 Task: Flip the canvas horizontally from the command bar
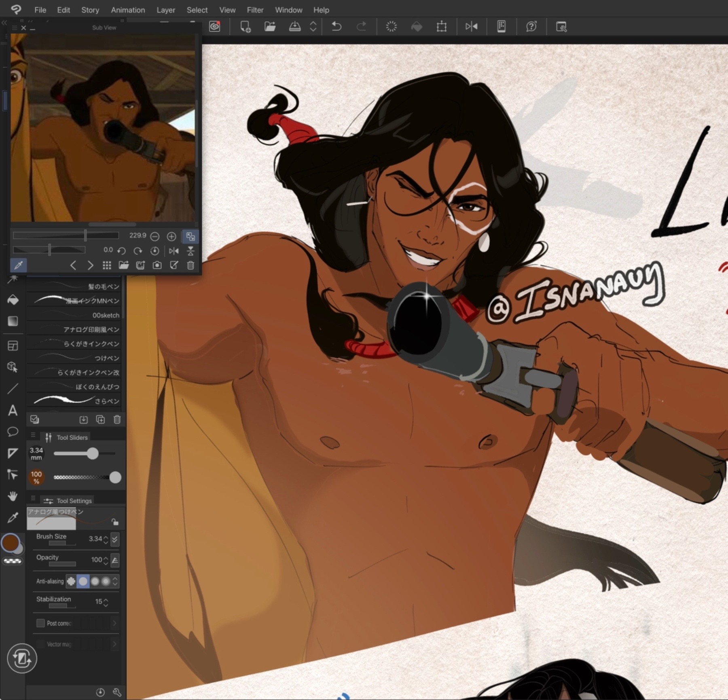click(x=472, y=27)
